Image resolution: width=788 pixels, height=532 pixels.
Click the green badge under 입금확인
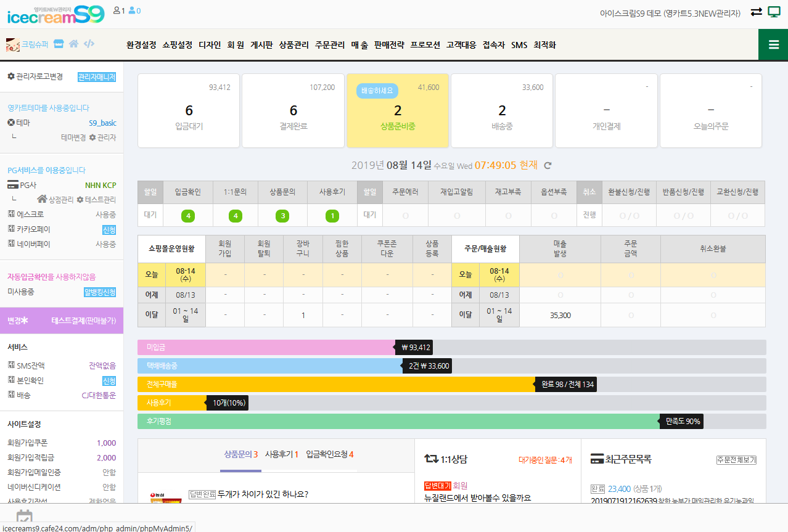point(188,216)
